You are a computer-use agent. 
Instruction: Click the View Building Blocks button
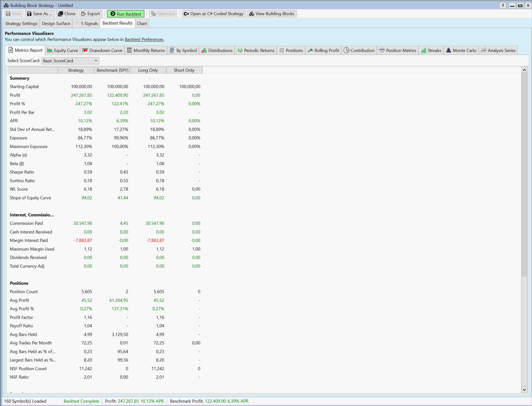272,14
